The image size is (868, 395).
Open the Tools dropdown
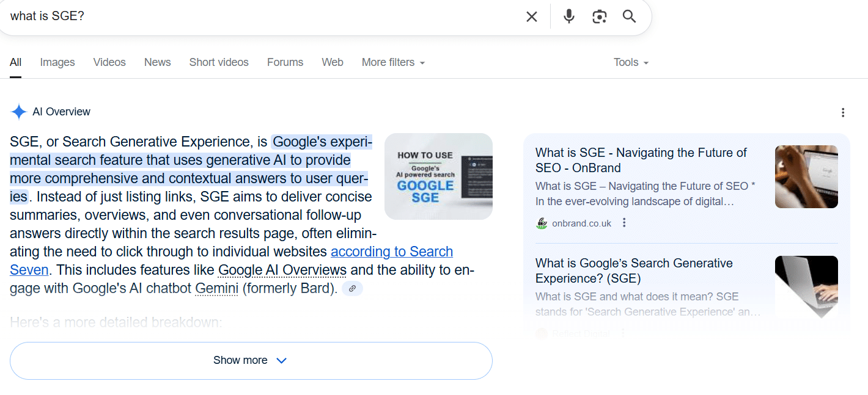point(631,62)
